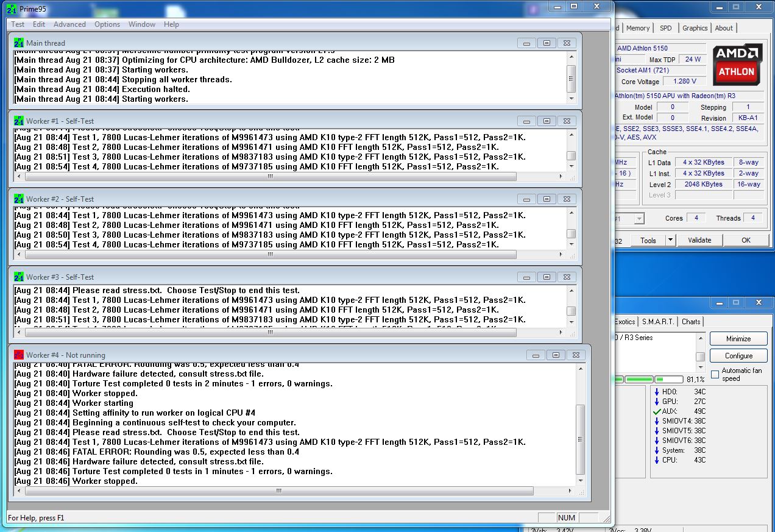Switch to the Exotics tab in SpeedFan
The image size is (775, 532).
(x=625, y=322)
